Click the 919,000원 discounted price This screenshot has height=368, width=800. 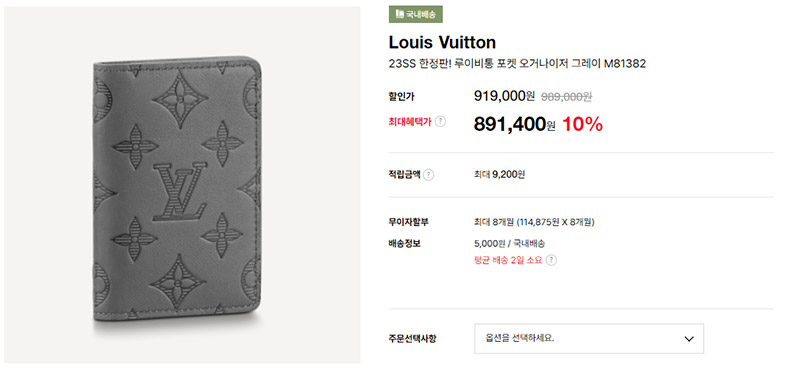pyautogui.click(x=504, y=95)
